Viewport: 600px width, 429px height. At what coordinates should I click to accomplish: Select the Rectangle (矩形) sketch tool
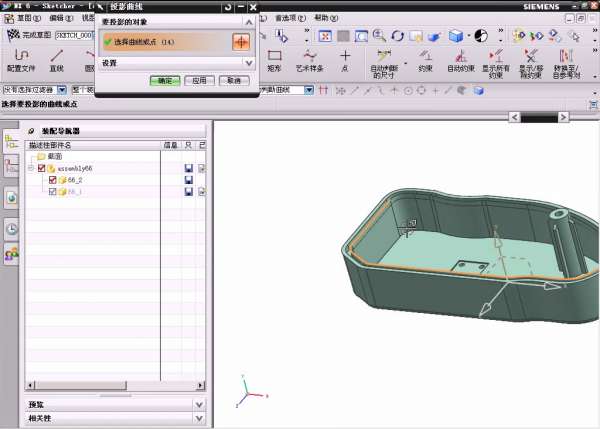point(274,59)
